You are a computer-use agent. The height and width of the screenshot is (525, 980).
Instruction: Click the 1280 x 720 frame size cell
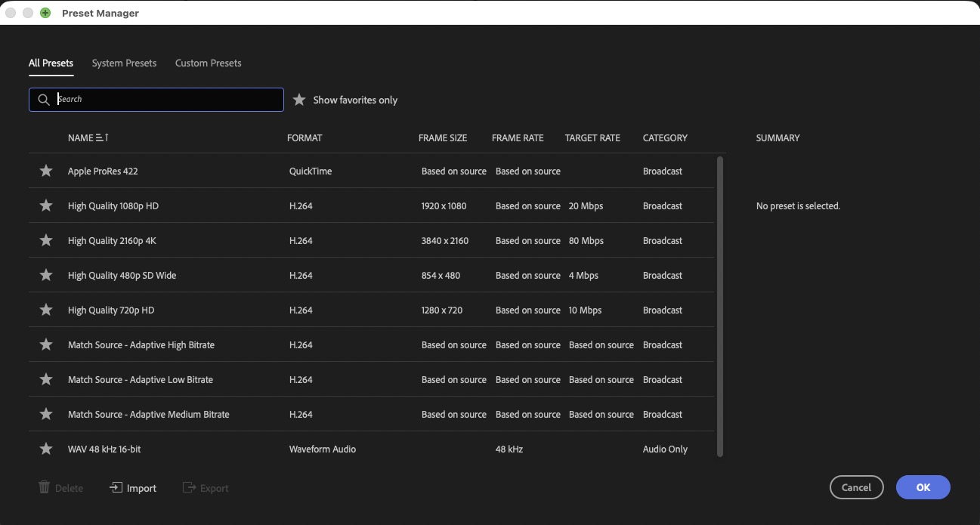442,310
